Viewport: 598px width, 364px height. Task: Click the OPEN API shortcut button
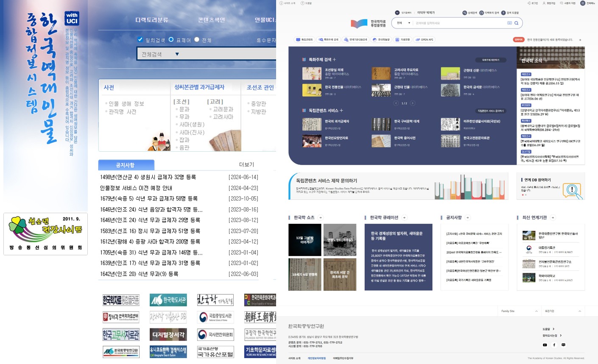(425, 39)
